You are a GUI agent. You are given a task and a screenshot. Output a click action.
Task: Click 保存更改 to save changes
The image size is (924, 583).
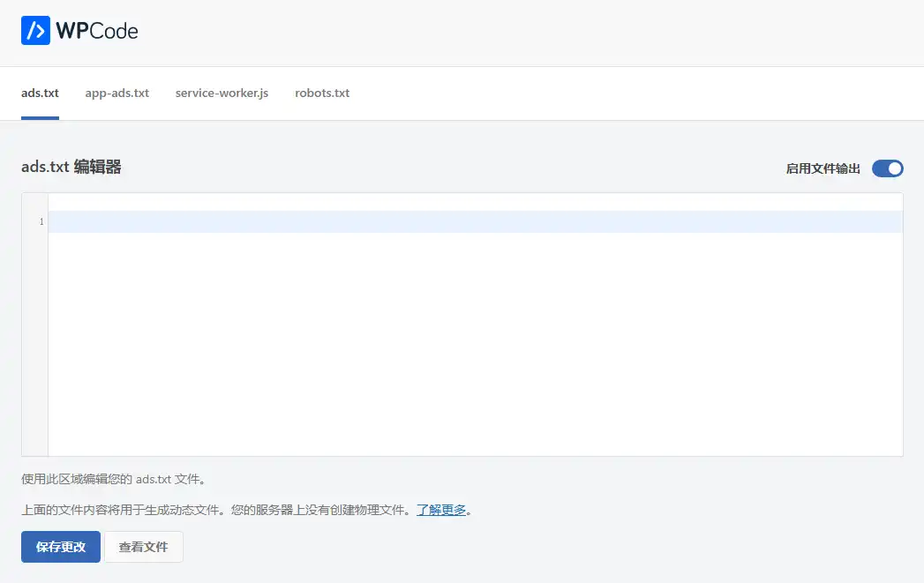[x=60, y=547]
